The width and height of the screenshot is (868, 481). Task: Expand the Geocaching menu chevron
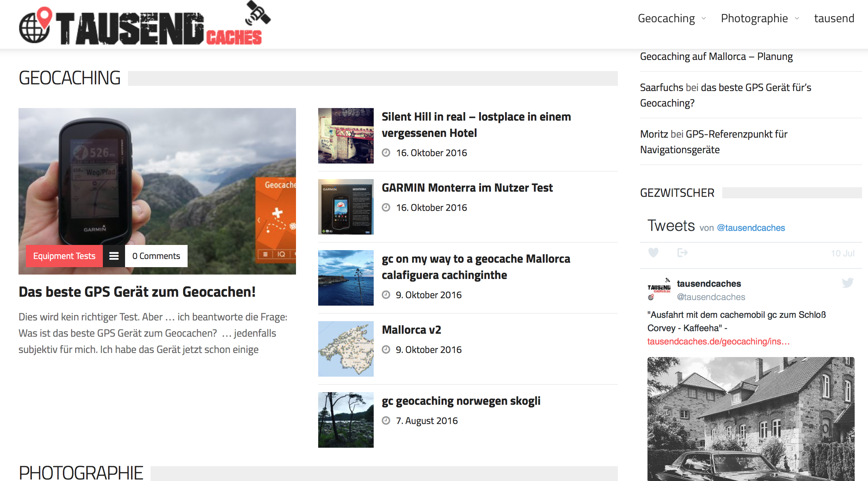(x=704, y=18)
